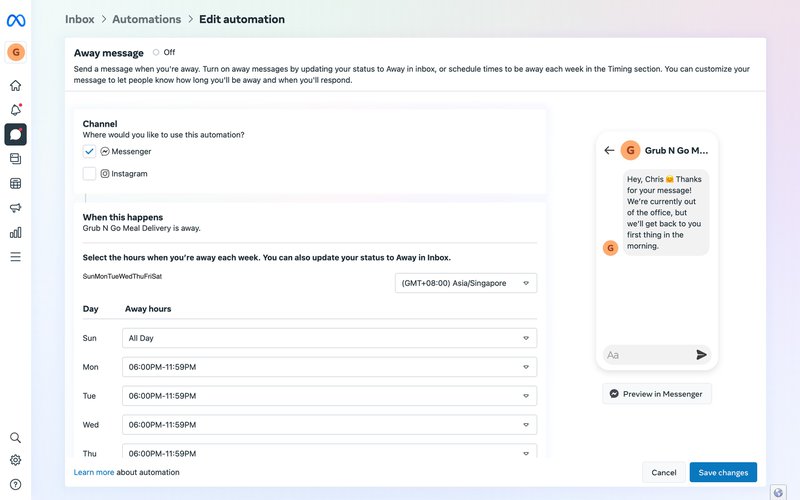Viewport: 800px width, 500px height.
Task: Uncheck the Messenger channel checkbox
Action: click(x=90, y=151)
